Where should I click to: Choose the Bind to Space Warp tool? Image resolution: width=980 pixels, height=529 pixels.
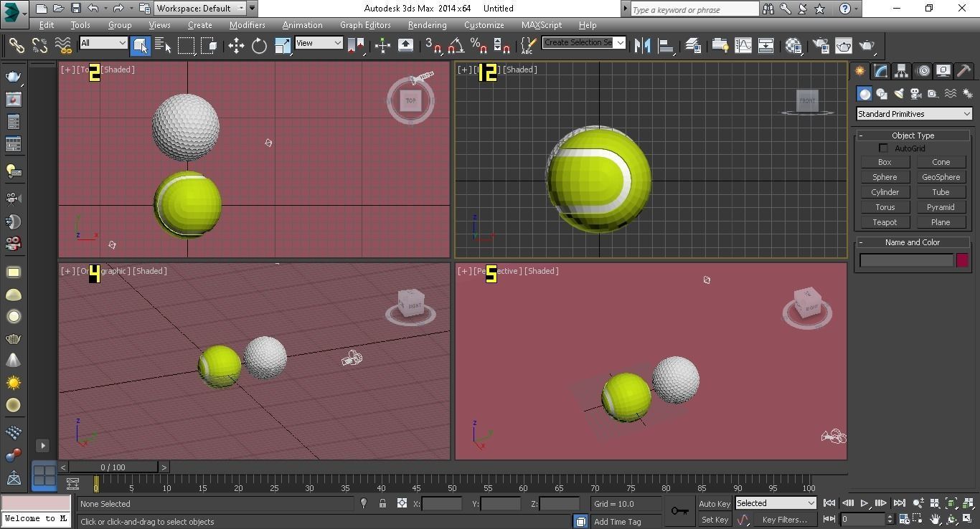[63, 46]
